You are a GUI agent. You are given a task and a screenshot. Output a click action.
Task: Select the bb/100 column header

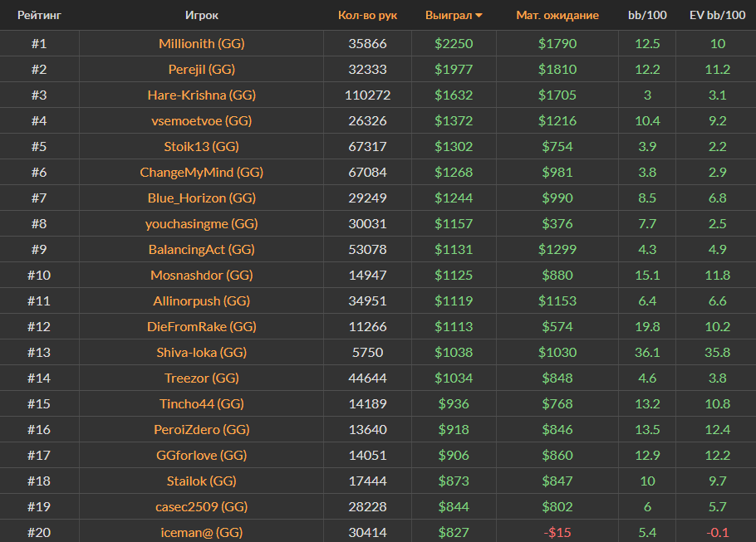pyautogui.click(x=646, y=16)
